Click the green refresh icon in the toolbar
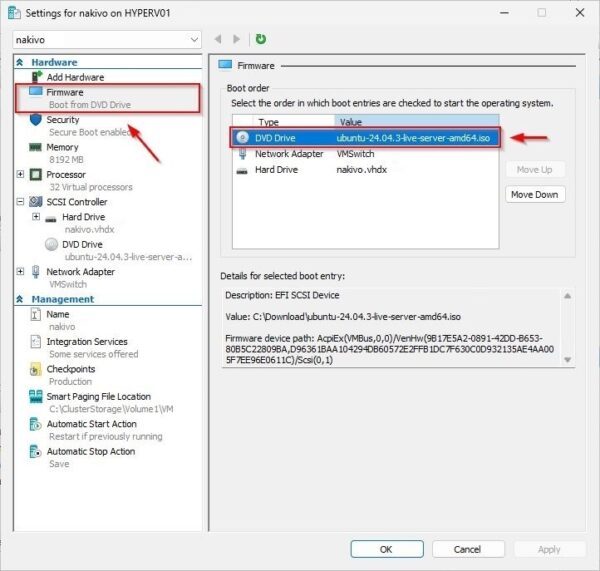Image resolution: width=600 pixels, height=571 pixels. pos(261,39)
